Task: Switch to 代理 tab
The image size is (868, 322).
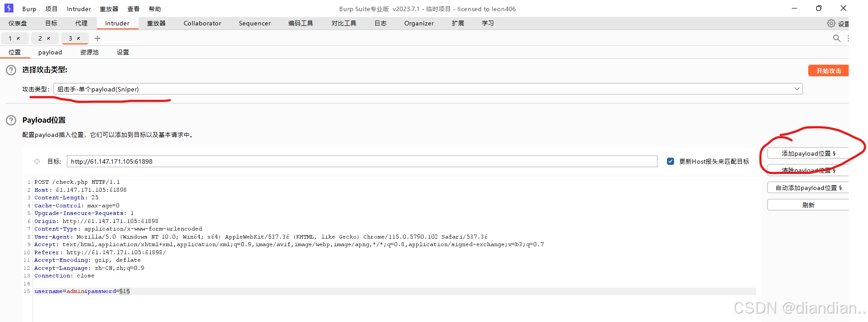Action: coord(81,23)
